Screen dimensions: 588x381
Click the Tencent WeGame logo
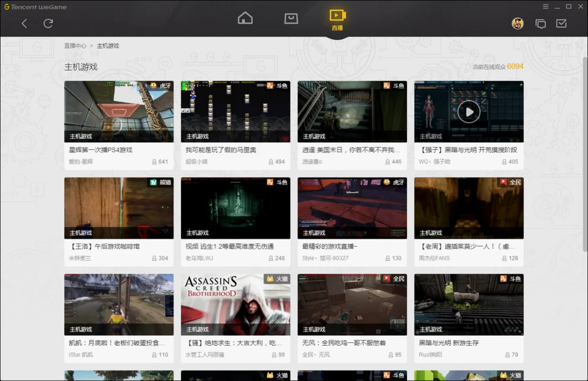(x=36, y=6)
